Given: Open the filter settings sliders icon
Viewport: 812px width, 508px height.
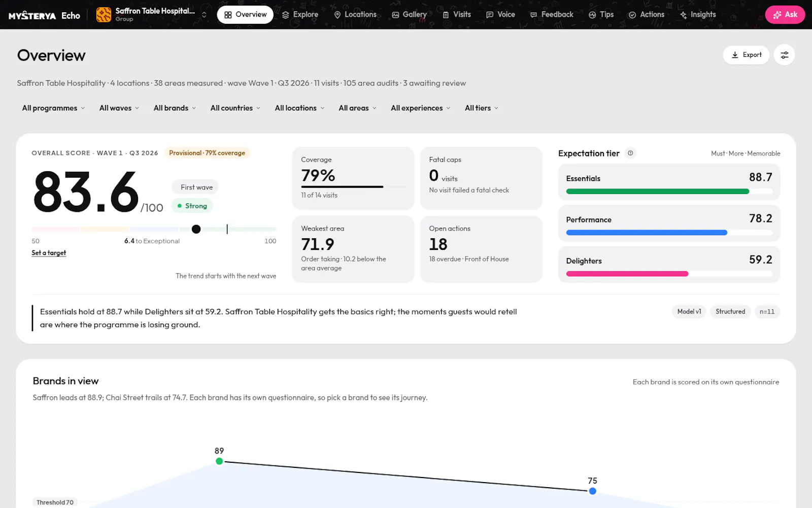Looking at the screenshot, I should pyautogui.click(x=785, y=55).
